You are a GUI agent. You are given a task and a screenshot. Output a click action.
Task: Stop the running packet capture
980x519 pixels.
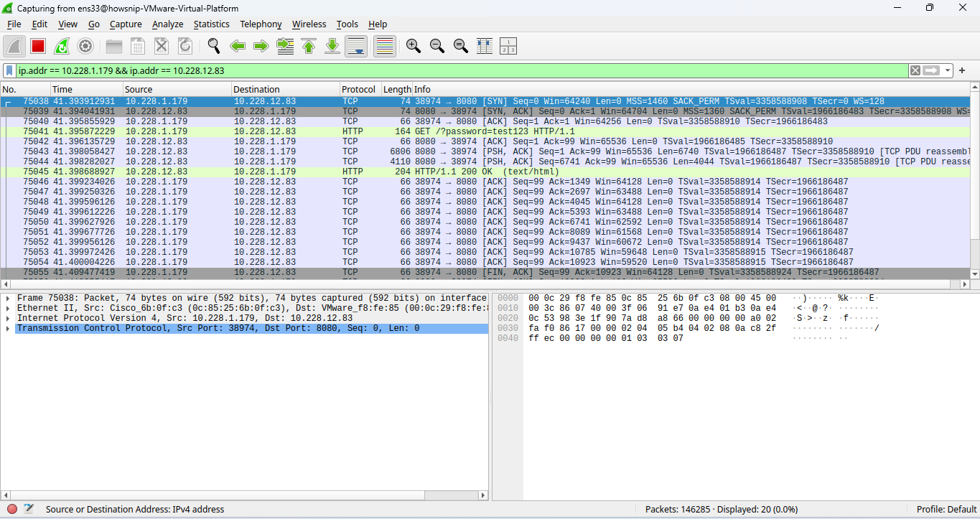click(x=38, y=46)
